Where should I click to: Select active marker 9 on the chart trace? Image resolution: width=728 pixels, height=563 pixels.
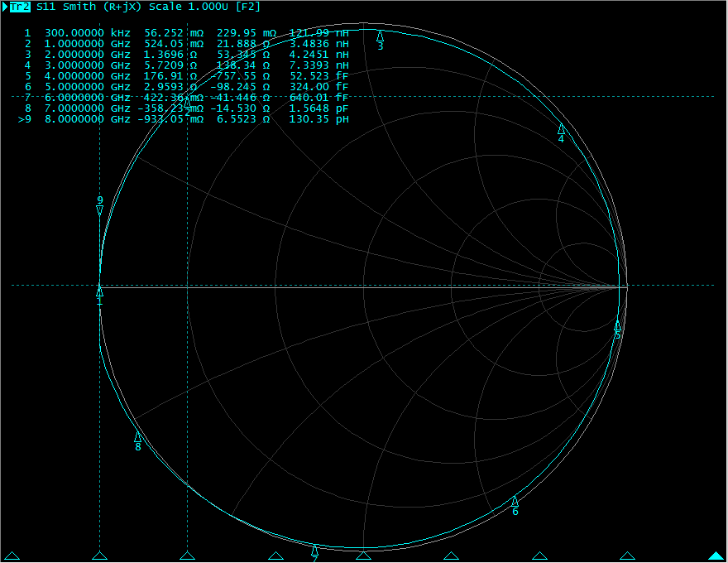point(100,210)
